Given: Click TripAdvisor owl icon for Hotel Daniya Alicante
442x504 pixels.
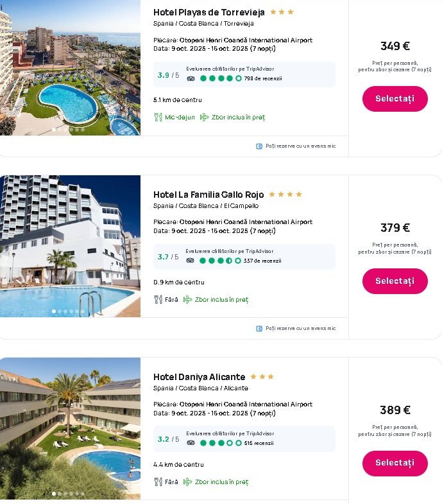Looking at the screenshot, I should point(191,443).
